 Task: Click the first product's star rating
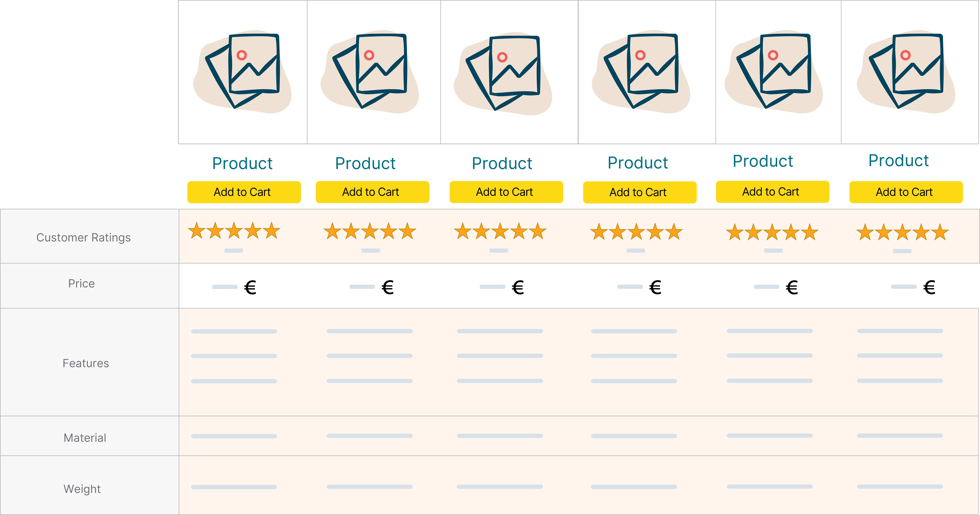tap(234, 231)
